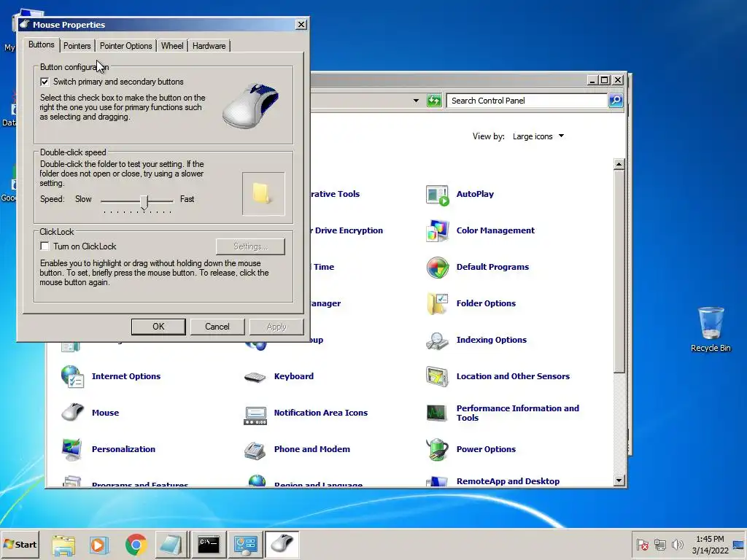Click in the Search Control Panel field

tap(527, 101)
